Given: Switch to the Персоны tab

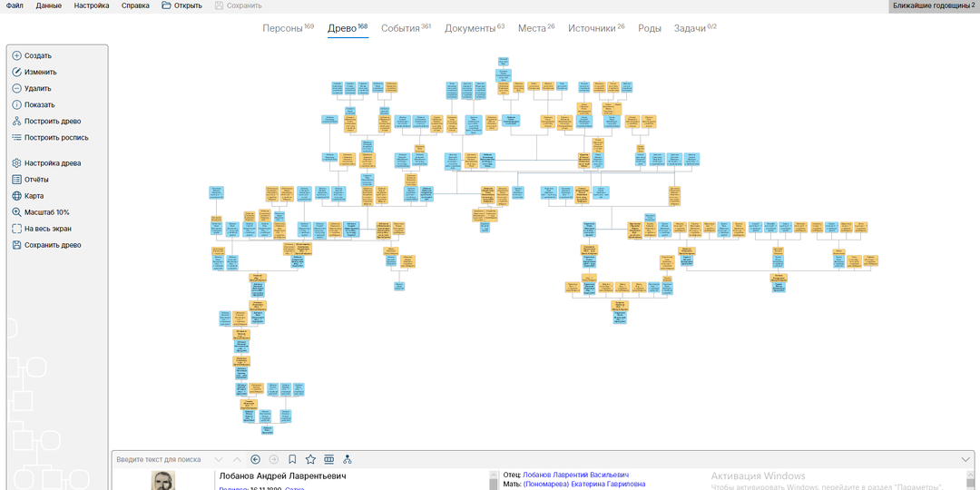Looking at the screenshot, I should point(288,28).
